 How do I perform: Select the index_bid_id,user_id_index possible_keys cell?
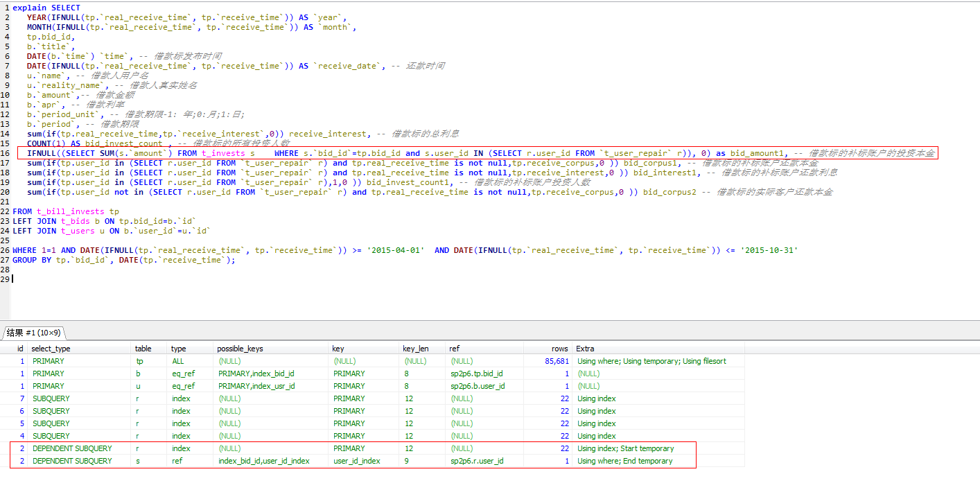(x=264, y=461)
